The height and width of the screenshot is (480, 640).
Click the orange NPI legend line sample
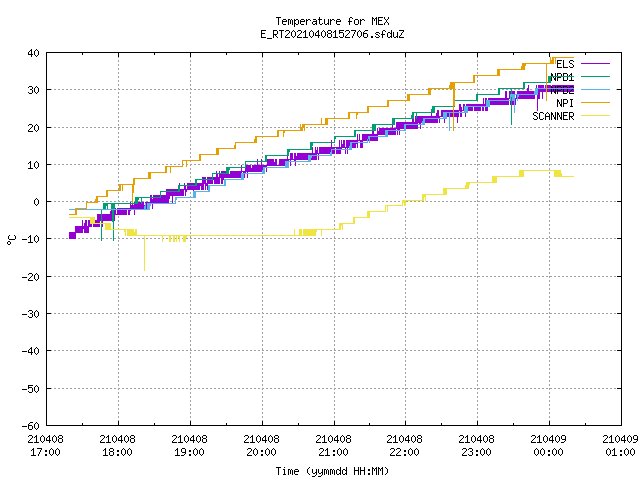point(595,102)
